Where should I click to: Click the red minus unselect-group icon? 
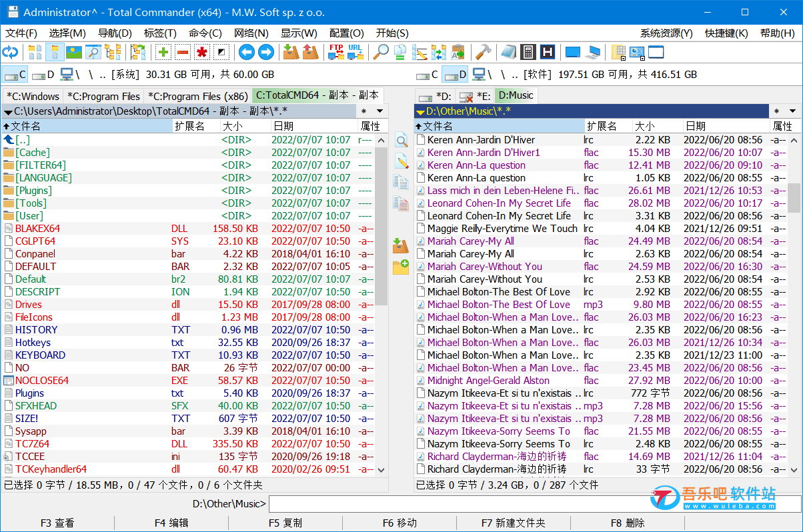[x=183, y=52]
